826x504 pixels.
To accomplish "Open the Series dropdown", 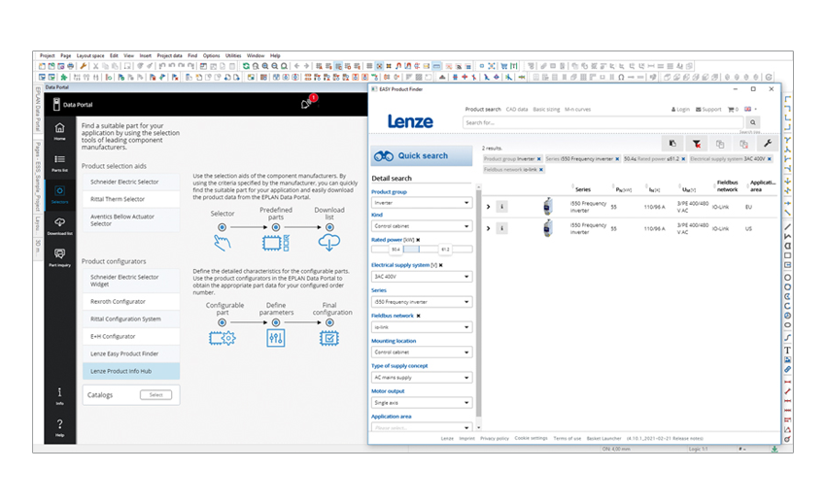I will point(422,302).
